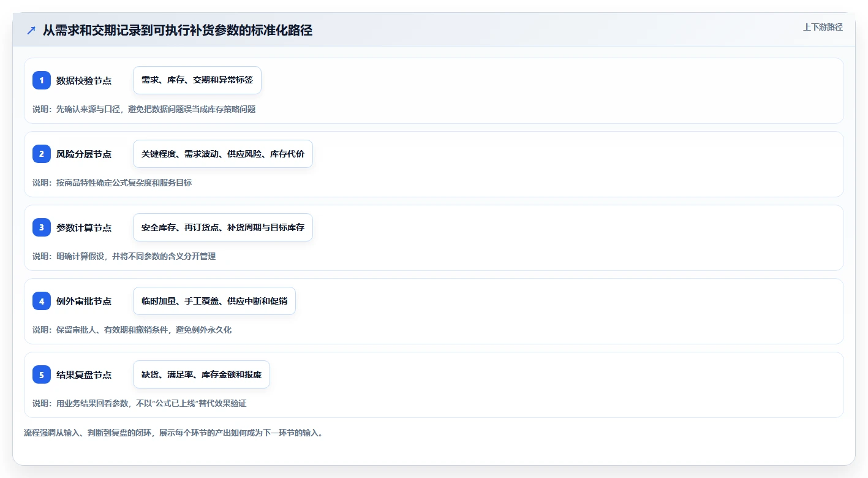Click the 安全库存、再订货点、补货周期与目标库存 chip

(223, 227)
